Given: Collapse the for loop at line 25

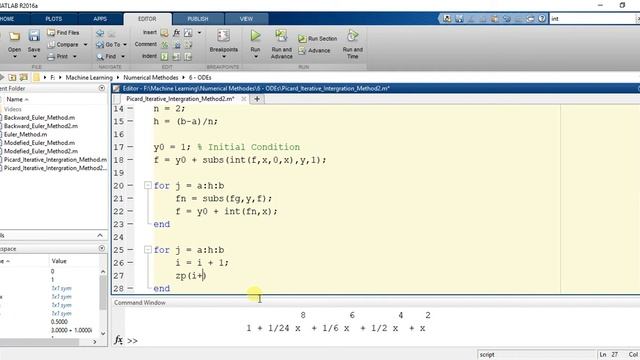Looking at the screenshot, I should (148, 250).
